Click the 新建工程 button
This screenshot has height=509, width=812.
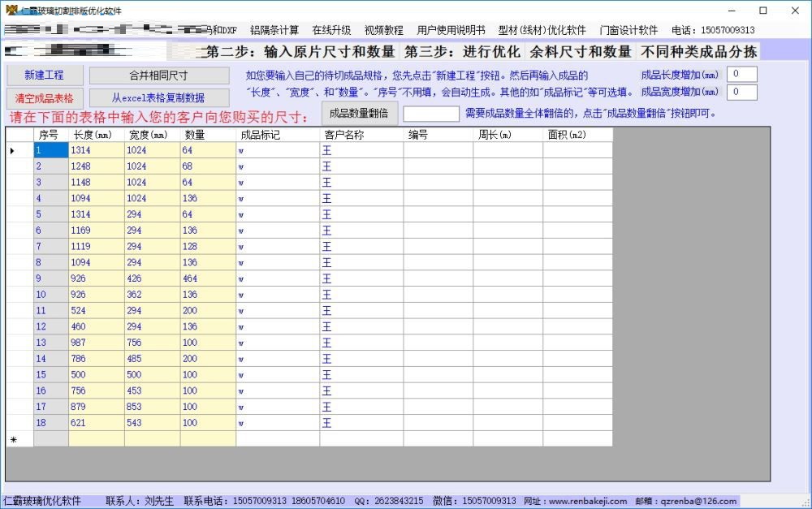coord(45,75)
